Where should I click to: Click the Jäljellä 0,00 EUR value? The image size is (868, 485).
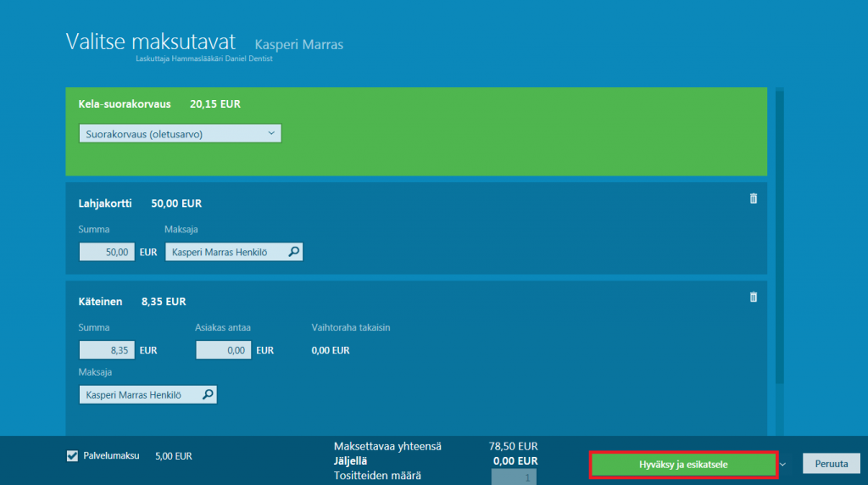[x=515, y=460]
